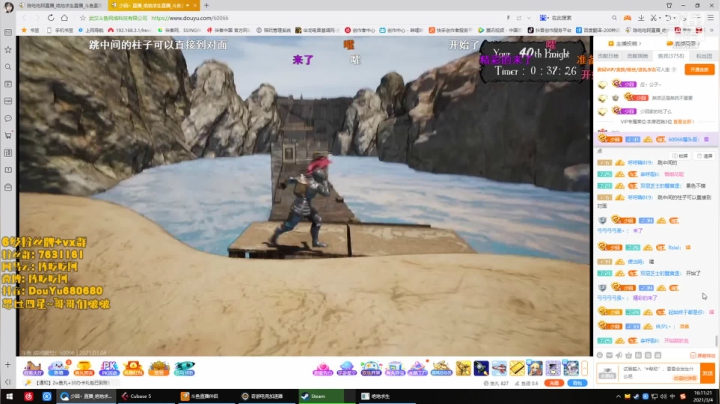This screenshot has width=720, height=404.
Task: Open the game controller toolbar icon
Action: [627, 18]
